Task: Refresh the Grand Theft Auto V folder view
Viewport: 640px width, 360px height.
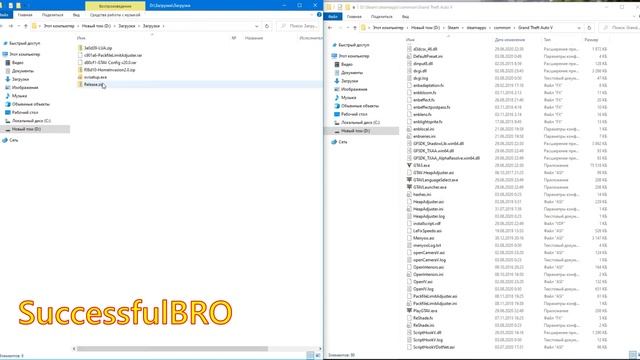Action: (589, 28)
